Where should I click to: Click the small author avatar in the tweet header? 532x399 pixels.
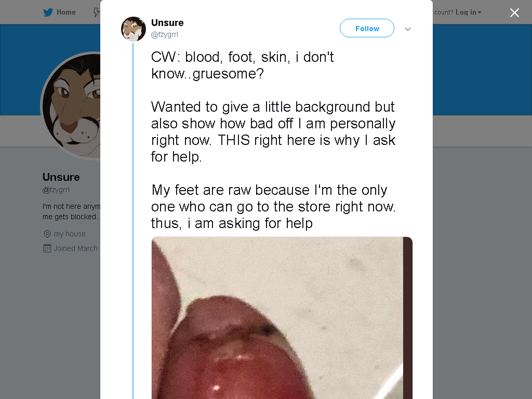tap(134, 29)
